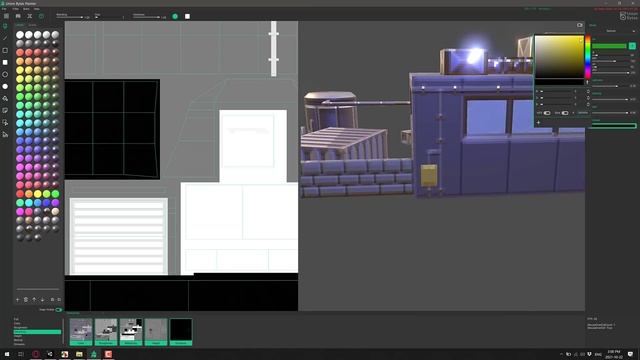Viewport: 640px width, 360px height.
Task: Select the brush paint tool in left toolbar
Action: coord(5,26)
